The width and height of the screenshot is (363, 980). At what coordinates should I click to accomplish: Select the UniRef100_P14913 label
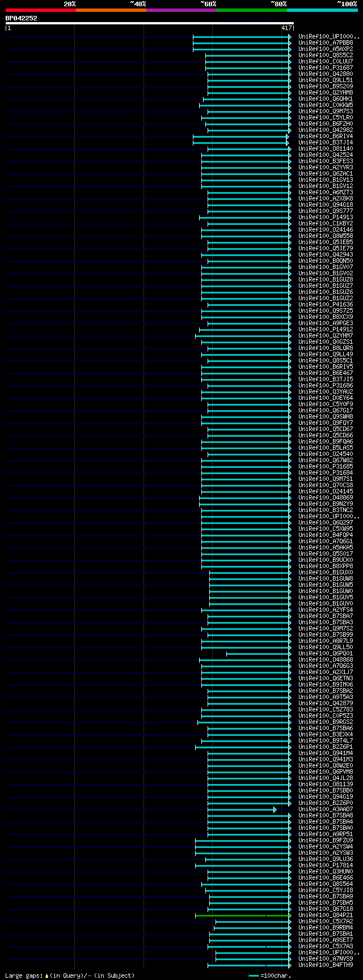tap(326, 217)
